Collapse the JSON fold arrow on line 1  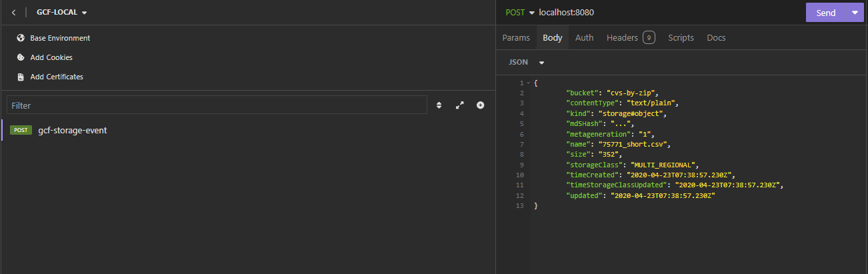coord(528,83)
